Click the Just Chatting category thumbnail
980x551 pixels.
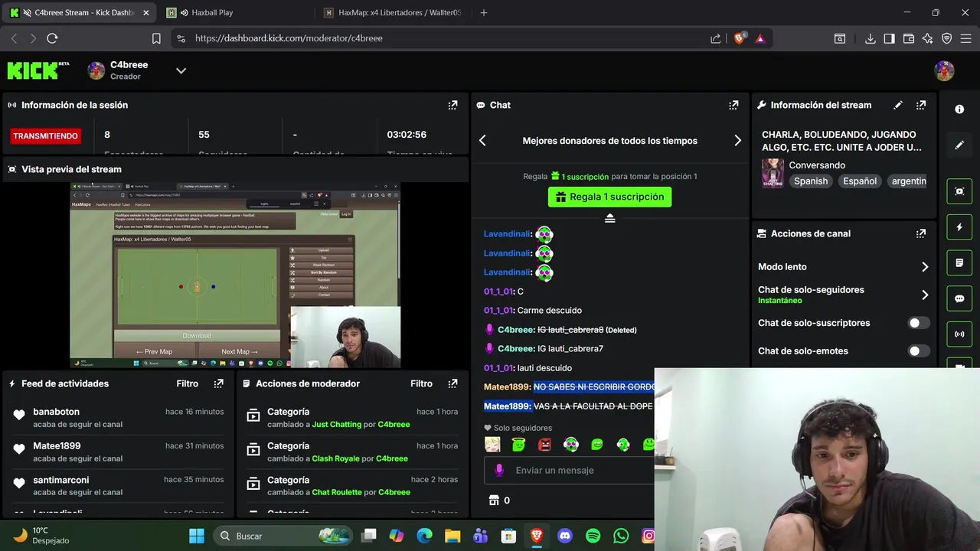coord(773,173)
